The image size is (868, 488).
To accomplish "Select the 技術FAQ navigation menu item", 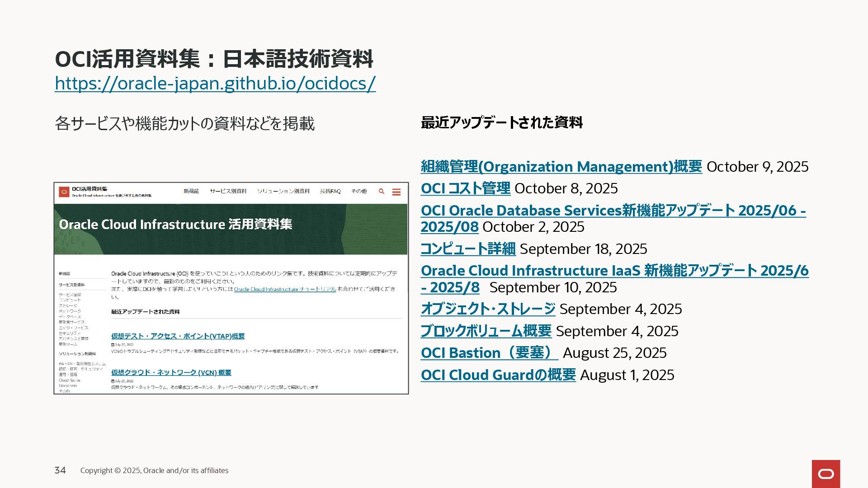I will click(x=330, y=192).
